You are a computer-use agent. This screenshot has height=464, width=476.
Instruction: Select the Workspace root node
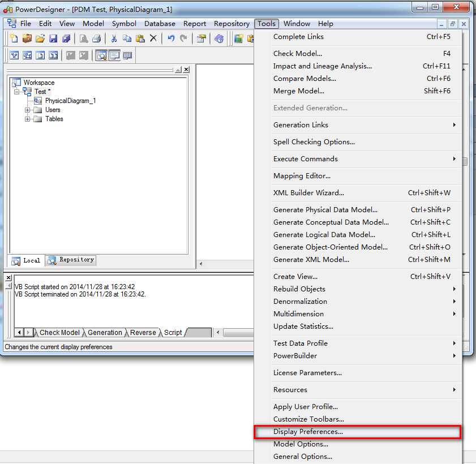click(x=39, y=83)
